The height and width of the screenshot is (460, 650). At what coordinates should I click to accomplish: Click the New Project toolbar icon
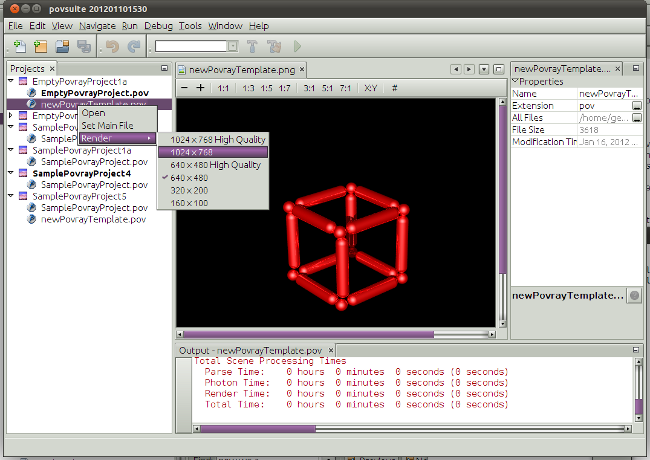pyautogui.click(x=41, y=46)
